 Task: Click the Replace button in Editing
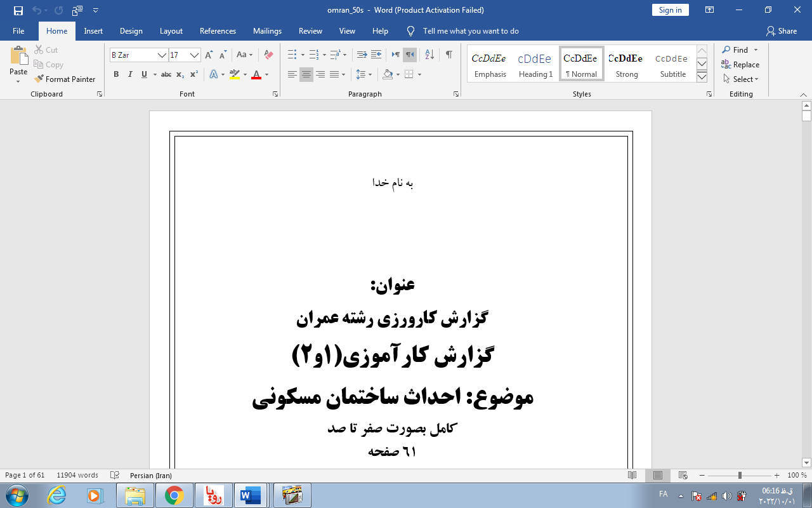tap(740, 65)
